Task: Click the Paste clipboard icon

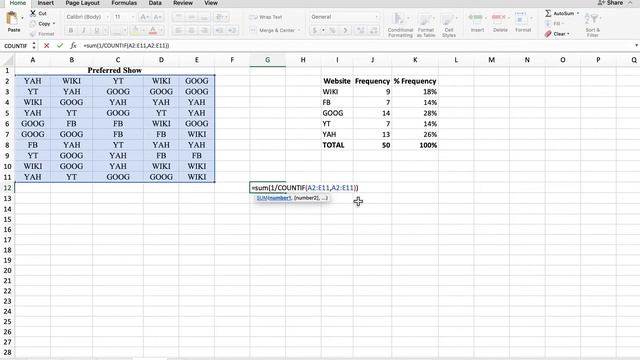Action: pos(13,19)
